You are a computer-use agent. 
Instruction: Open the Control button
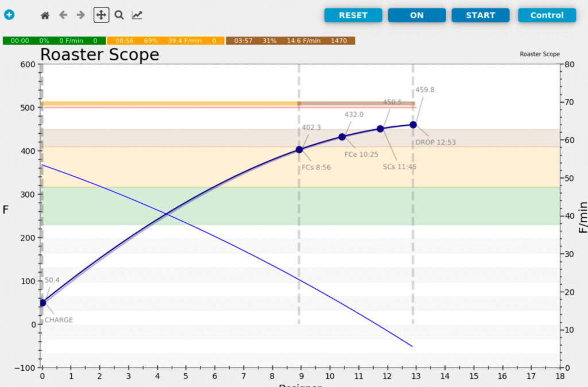547,16
